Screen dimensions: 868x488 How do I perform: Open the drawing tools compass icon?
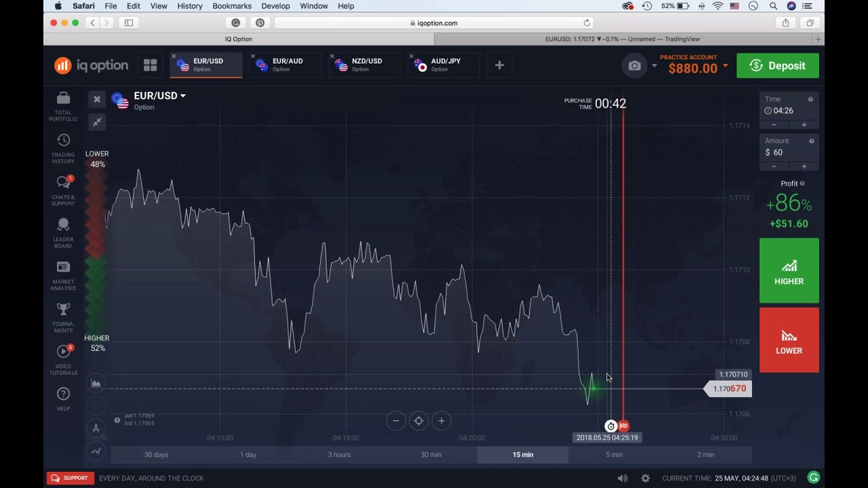96,428
